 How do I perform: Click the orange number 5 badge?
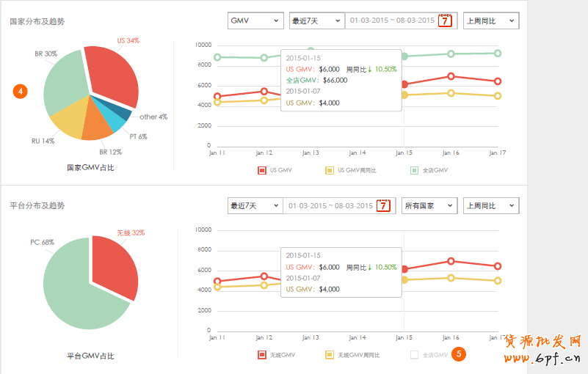click(x=459, y=354)
